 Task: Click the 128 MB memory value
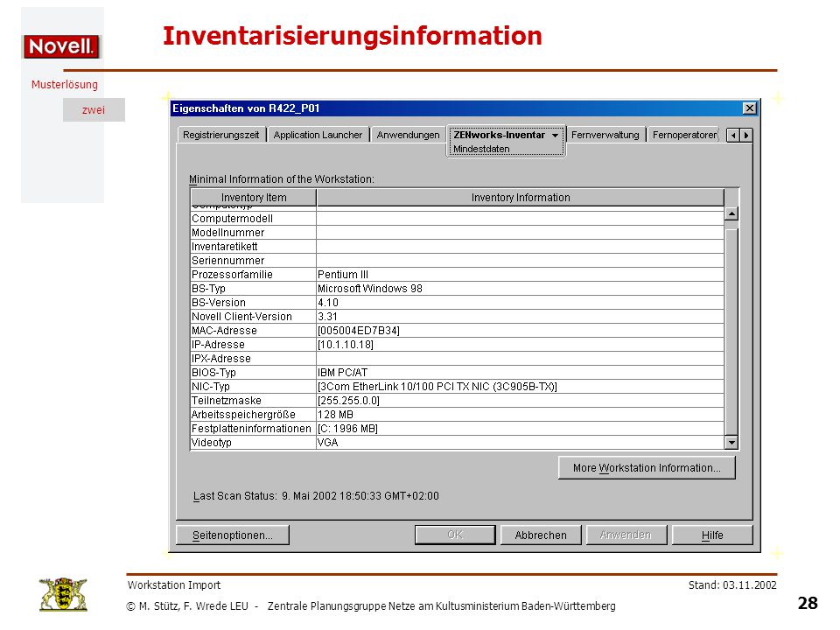point(335,414)
